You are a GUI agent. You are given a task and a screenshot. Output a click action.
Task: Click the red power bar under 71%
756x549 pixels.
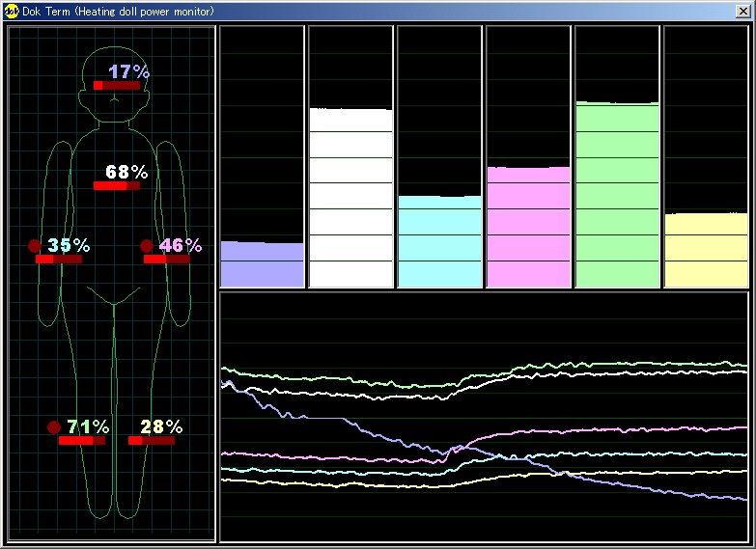[82, 440]
